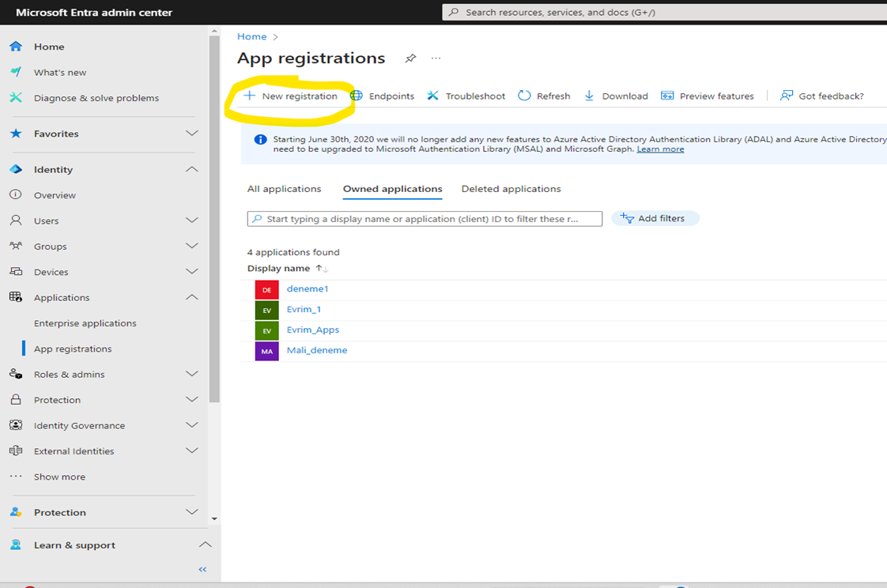The image size is (887, 588).
Task: Click the bottom Protection section icon
Action: tap(16, 511)
